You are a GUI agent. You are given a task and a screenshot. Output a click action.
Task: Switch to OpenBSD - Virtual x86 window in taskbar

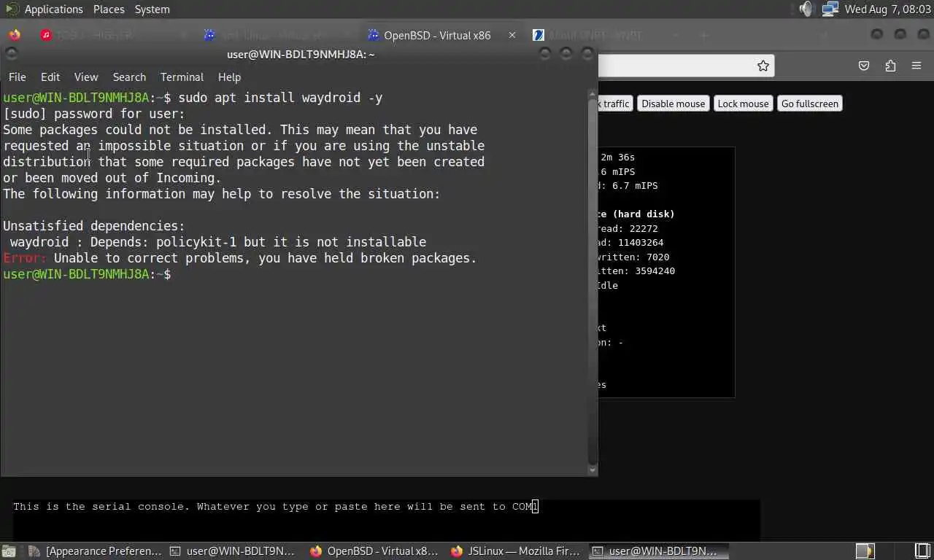pyautogui.click(x=375, y=551)
